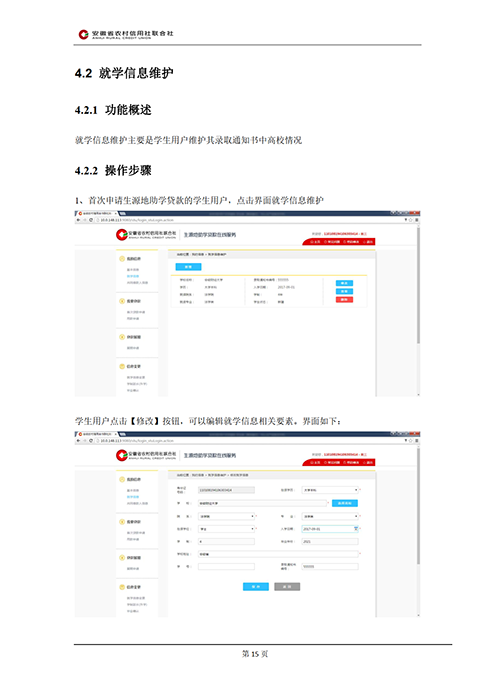Open the calendar picker icon in the enrollment date field
495x700 pixels.
click(356, 529)
